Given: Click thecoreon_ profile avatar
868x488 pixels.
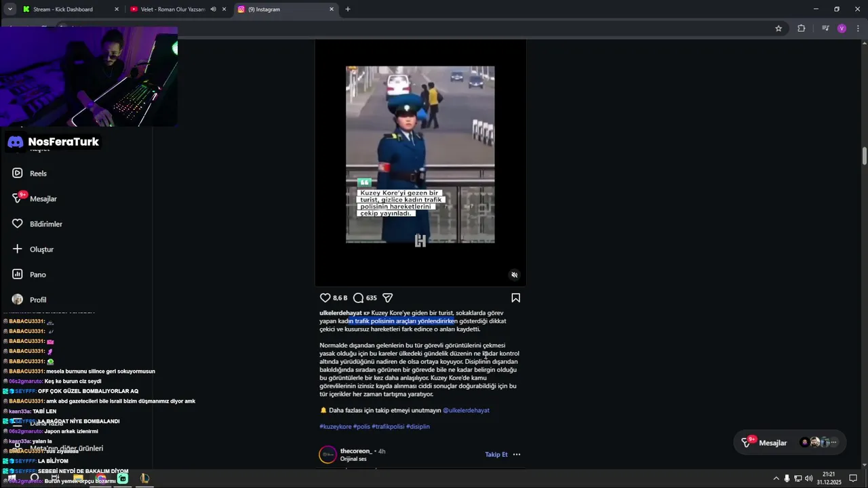Looking at the screenshot, I should (x=328, y=454).
